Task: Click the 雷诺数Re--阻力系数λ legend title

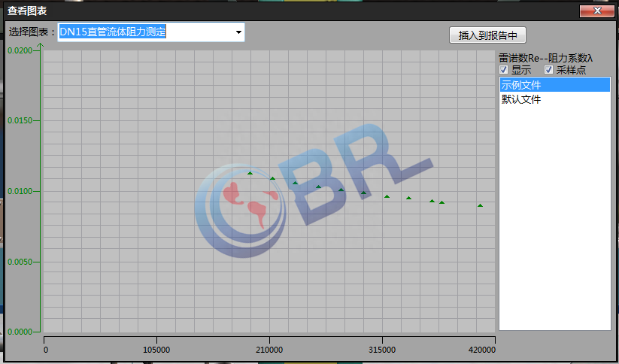Action: tap(546, 58)
